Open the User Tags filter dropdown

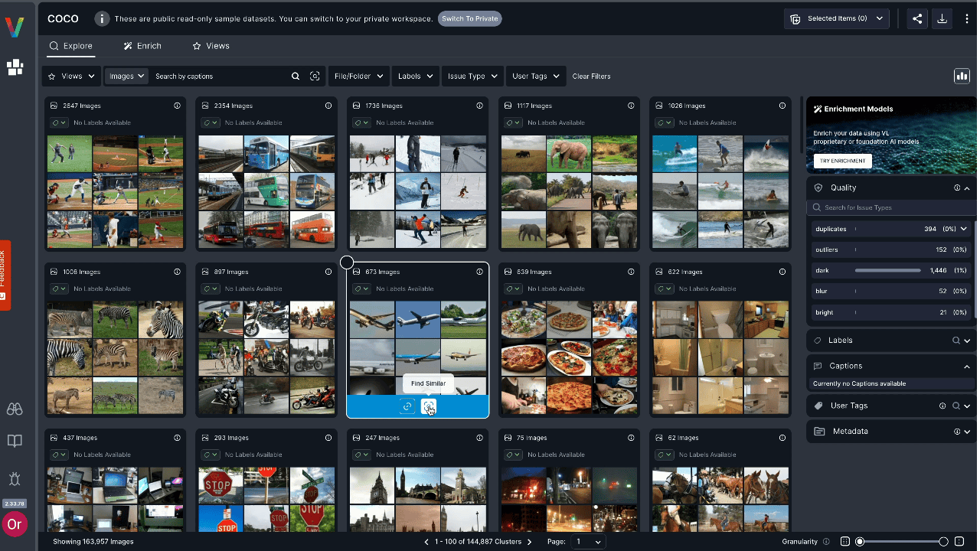point(536,77)
